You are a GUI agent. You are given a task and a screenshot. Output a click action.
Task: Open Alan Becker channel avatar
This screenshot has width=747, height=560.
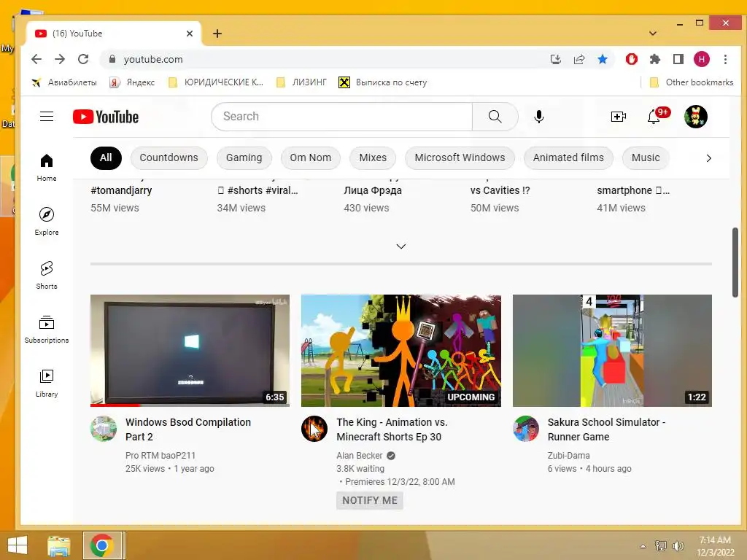coord(314,429)
